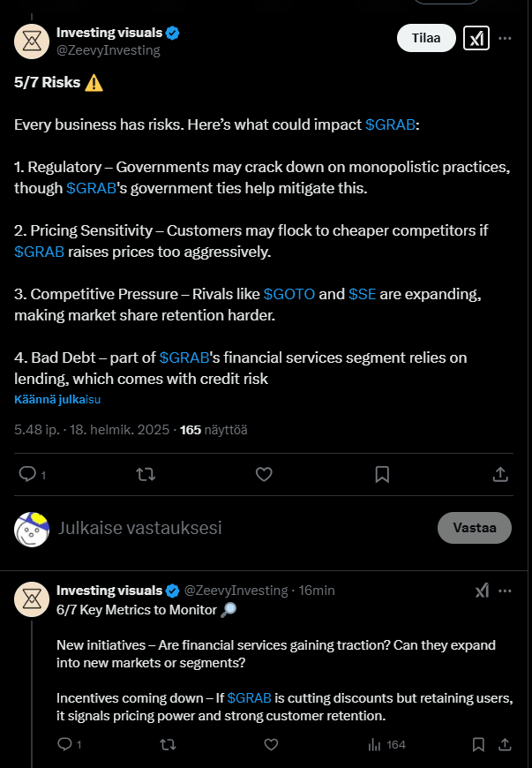Bookmark the 5/7 Risks post
Screen dimensions: 532x768
click(x=382, y=474)
